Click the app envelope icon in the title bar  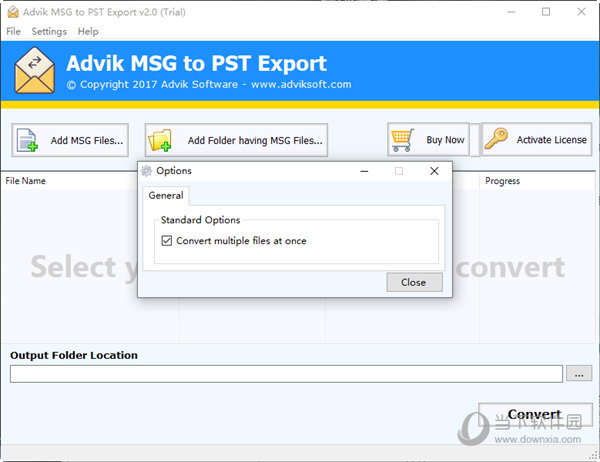[x=13, y=12]
